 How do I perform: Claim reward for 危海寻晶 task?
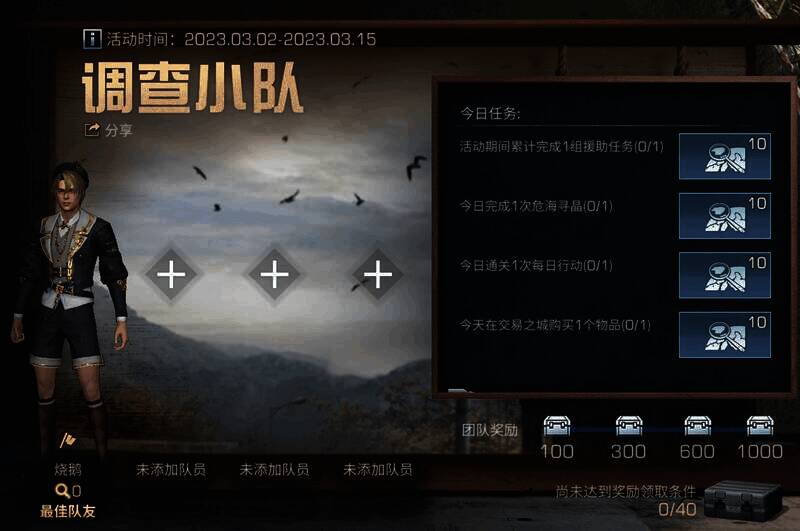pos(724,216)
